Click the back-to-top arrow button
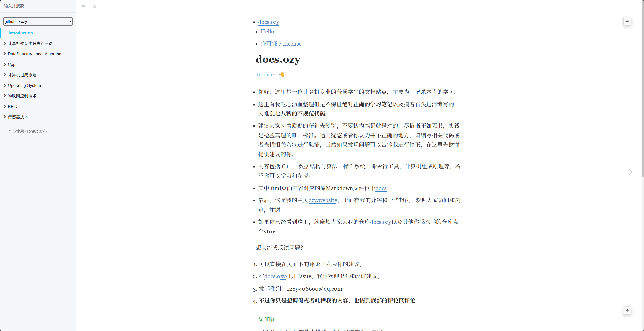Screen dimensions: 644x331 pyautogui.click(x=627, y=310)
